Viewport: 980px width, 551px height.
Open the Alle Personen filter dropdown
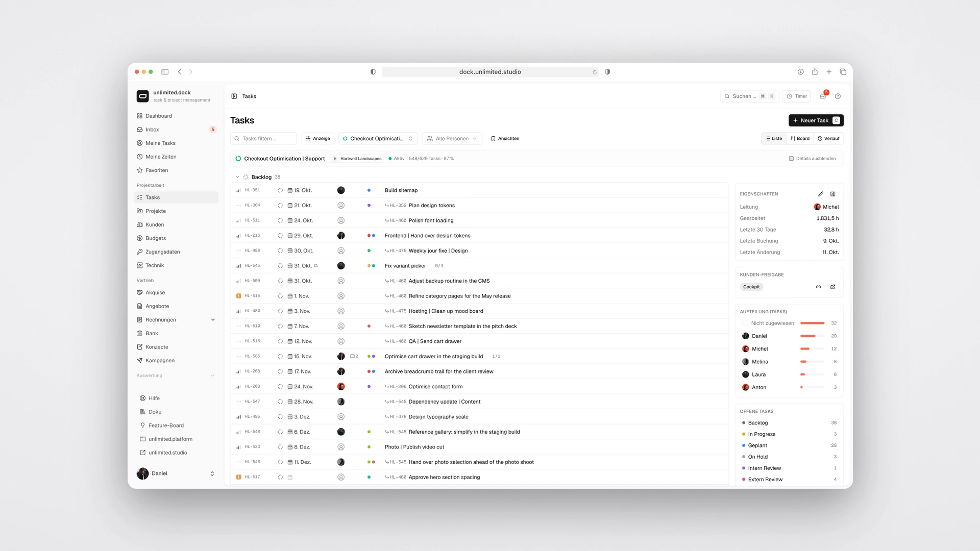tap(452, 139)
